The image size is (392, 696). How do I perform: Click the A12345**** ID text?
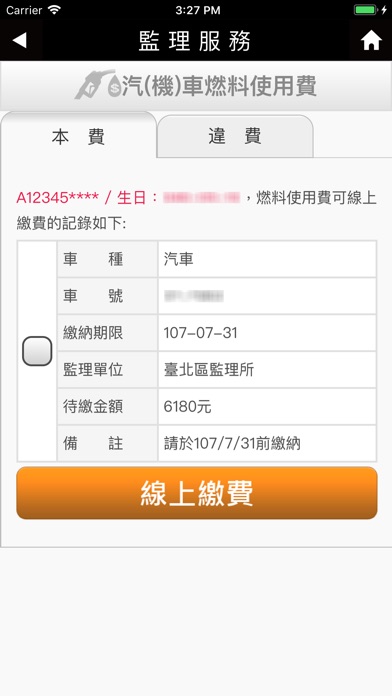click(57, 198)
